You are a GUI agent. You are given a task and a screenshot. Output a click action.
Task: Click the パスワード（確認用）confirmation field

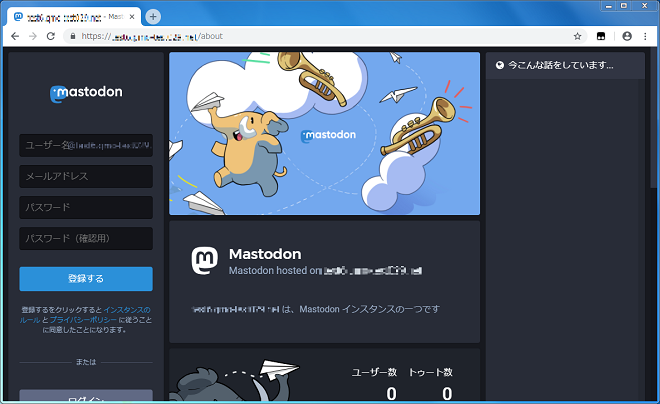pyautogui.click(x=86, y=239)
